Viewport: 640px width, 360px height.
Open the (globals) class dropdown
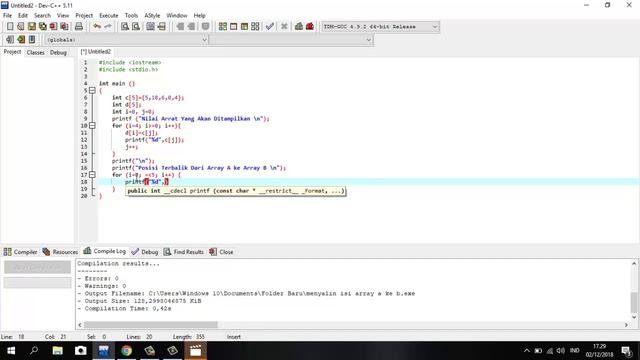(127, 40)
